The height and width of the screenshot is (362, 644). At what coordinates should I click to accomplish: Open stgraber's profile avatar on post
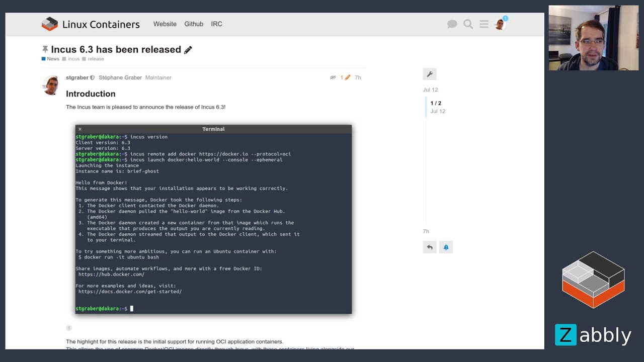click(51, 85)
